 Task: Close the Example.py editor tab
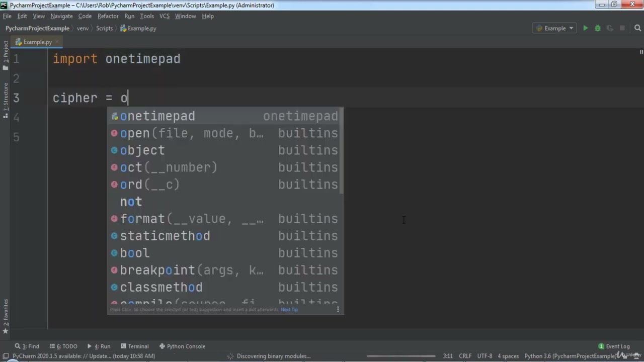57,42
